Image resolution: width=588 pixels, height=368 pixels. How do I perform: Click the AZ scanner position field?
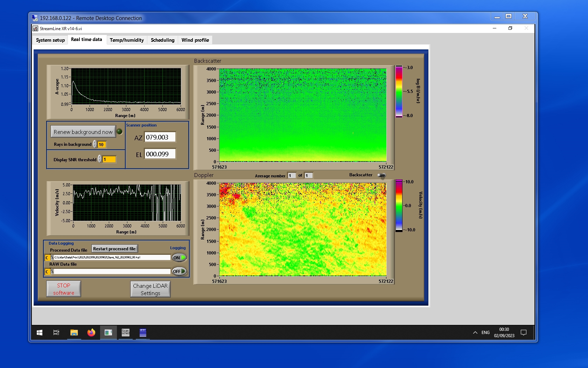tap(160, 137)
